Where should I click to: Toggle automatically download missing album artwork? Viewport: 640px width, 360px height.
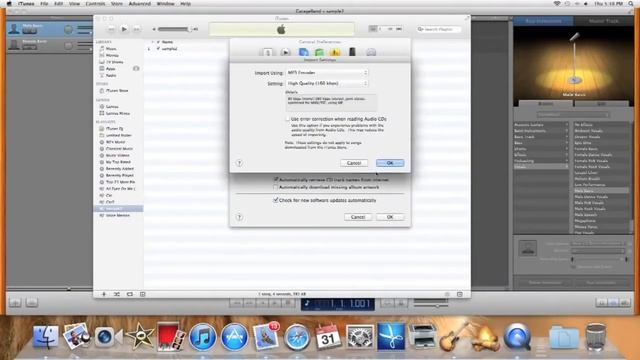(x=276, y=187)
